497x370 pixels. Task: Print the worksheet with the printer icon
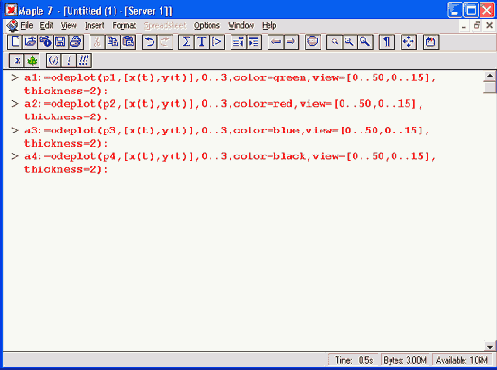point(76,42)
